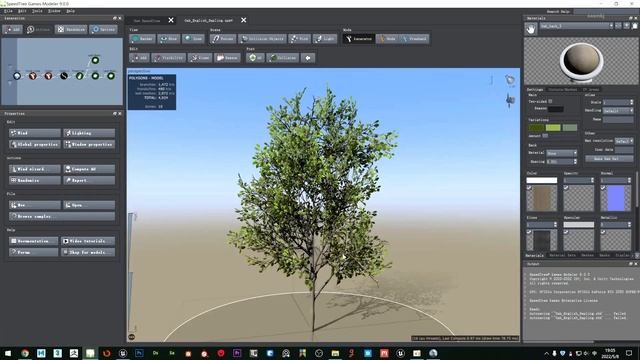640x360 pixels.
Task: Click the Zoom view button
Action: [193, 39]
